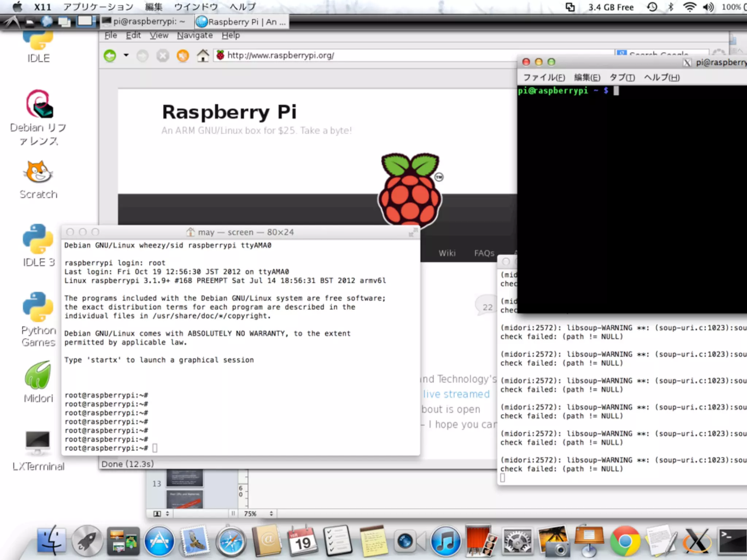Open Google Chrome from the Dock
Screen dimensions: 747x560
pos(624,541)
